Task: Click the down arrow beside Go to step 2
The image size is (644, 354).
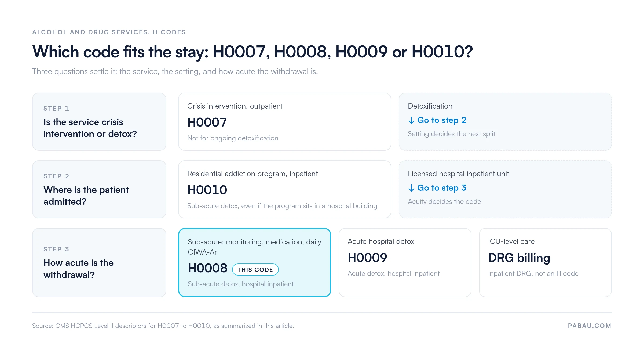Action: (x=411, y=120)
